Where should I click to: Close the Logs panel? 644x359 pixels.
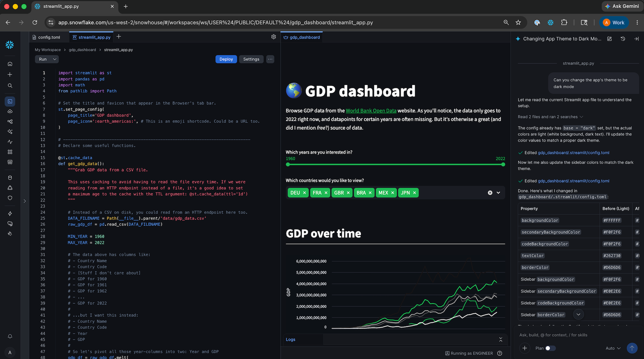point(501,339)
